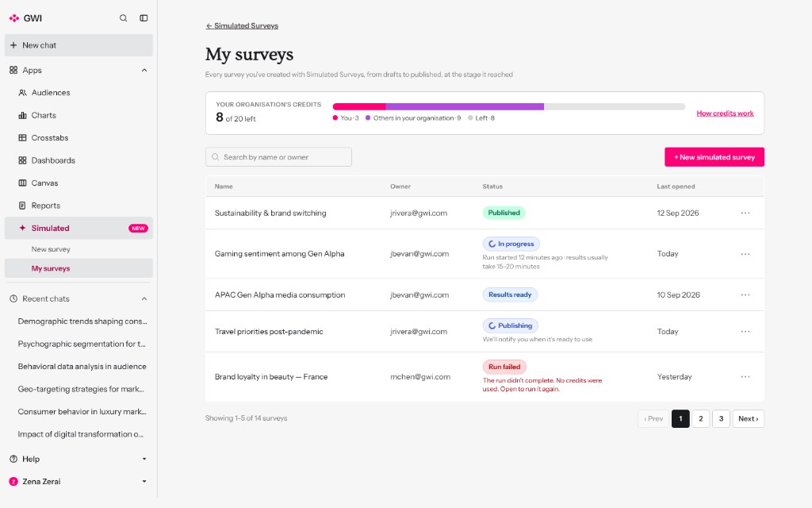The height and width of the screenshot is (508, 812).
Task: Click the Reports document icon
Action: [x=22, y=206]
